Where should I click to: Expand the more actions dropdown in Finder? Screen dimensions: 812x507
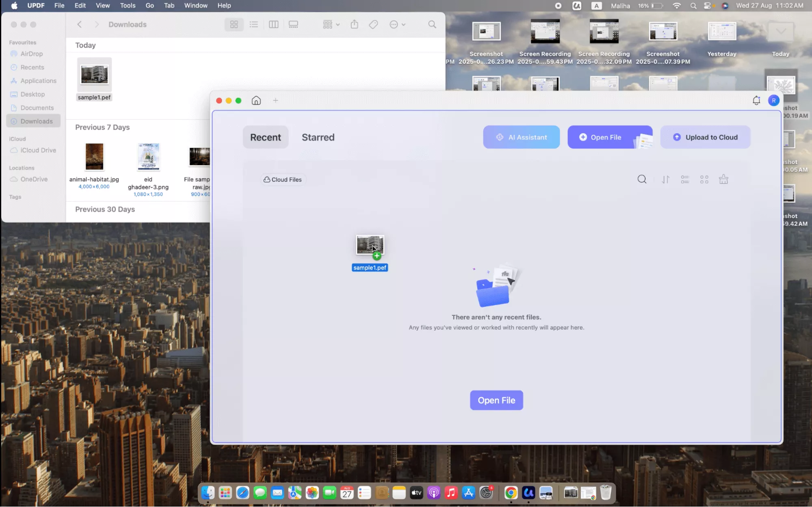pos(397,24)
